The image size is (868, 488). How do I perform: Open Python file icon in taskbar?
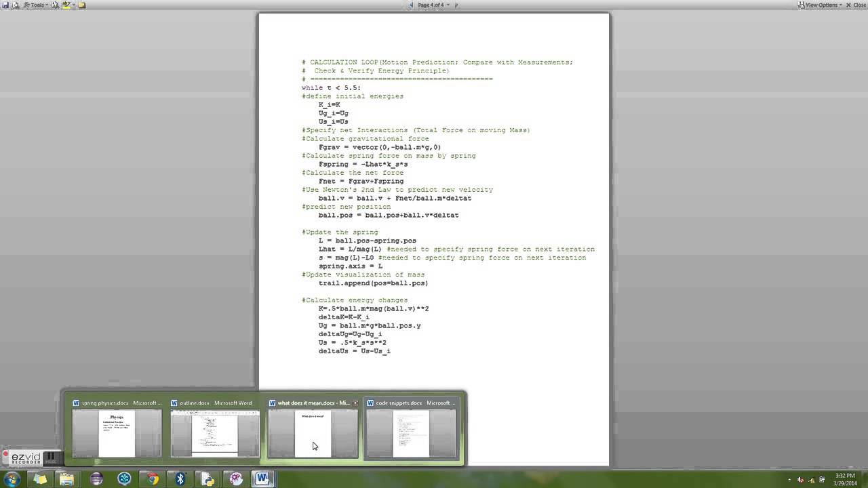208,479
